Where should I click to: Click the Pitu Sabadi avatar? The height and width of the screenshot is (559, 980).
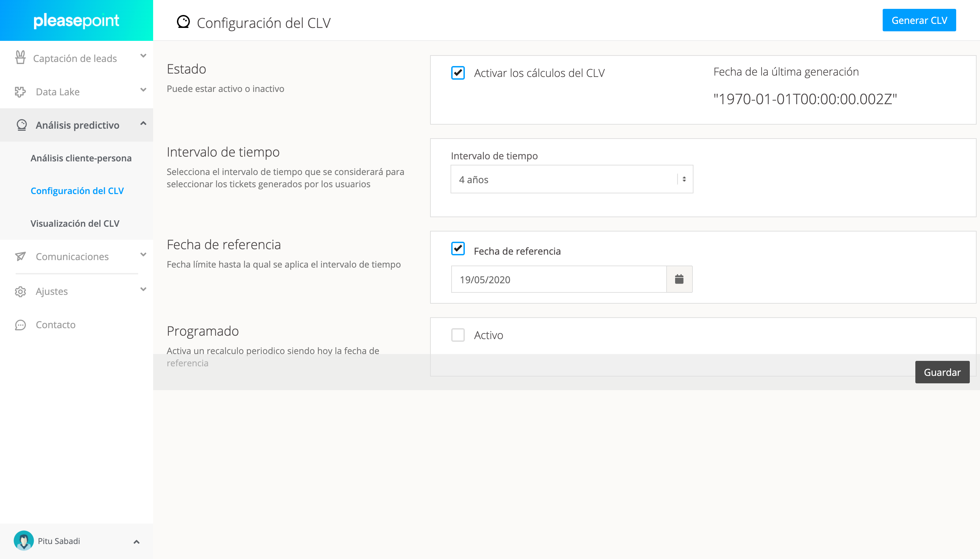pyautogui.click(x=24, y=541)
